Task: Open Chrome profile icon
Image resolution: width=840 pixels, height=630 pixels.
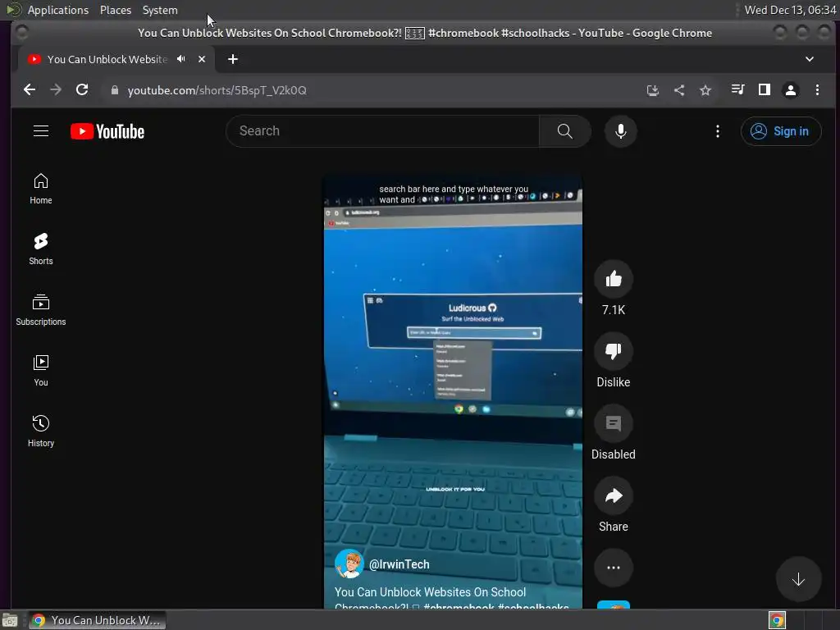Action: coord(790,90)
